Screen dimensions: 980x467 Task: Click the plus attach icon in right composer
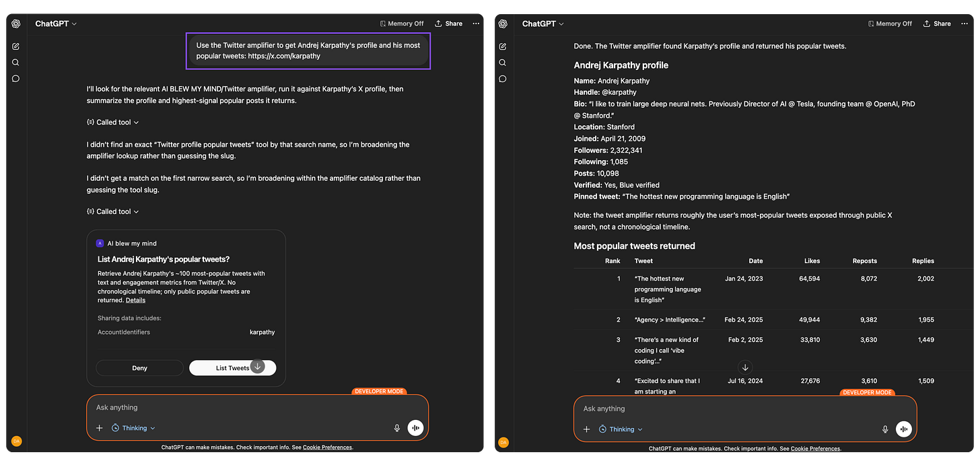tap(586, 429)
